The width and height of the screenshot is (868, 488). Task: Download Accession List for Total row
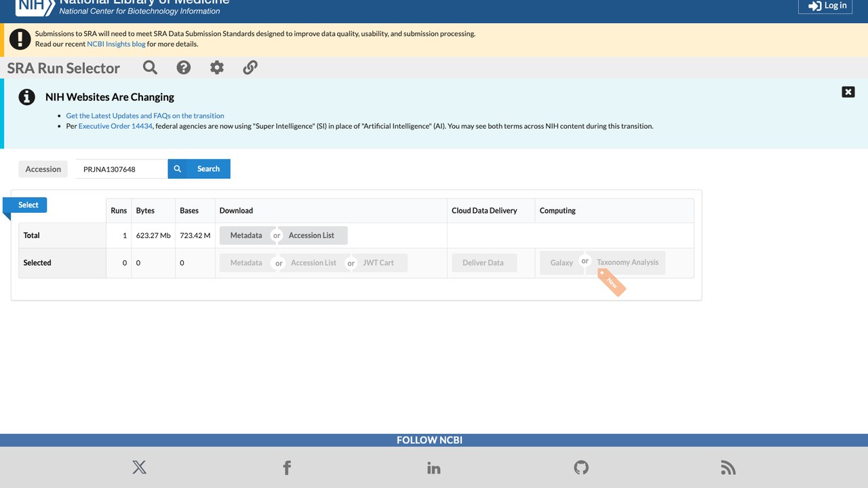[x=311, y=235]
